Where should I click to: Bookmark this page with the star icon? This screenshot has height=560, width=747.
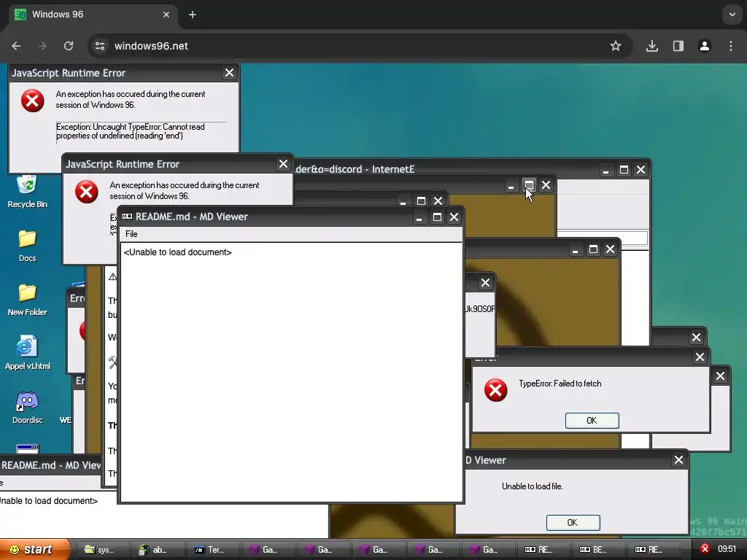coord(616,46)
